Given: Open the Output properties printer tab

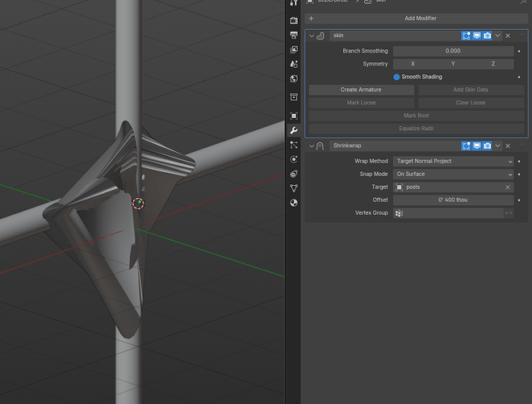Looking at the screenshot, I should [x=294, y=35].
